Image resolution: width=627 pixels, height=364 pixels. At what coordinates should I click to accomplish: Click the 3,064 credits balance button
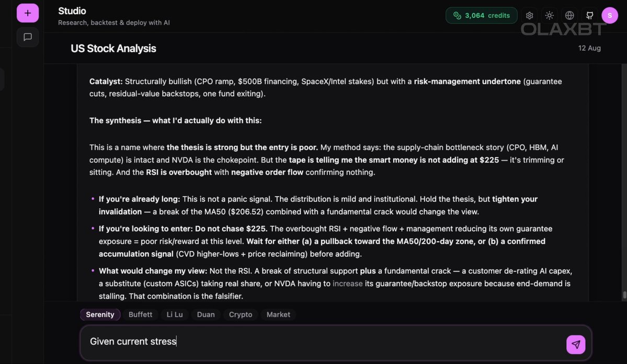(x=482, y=16)
